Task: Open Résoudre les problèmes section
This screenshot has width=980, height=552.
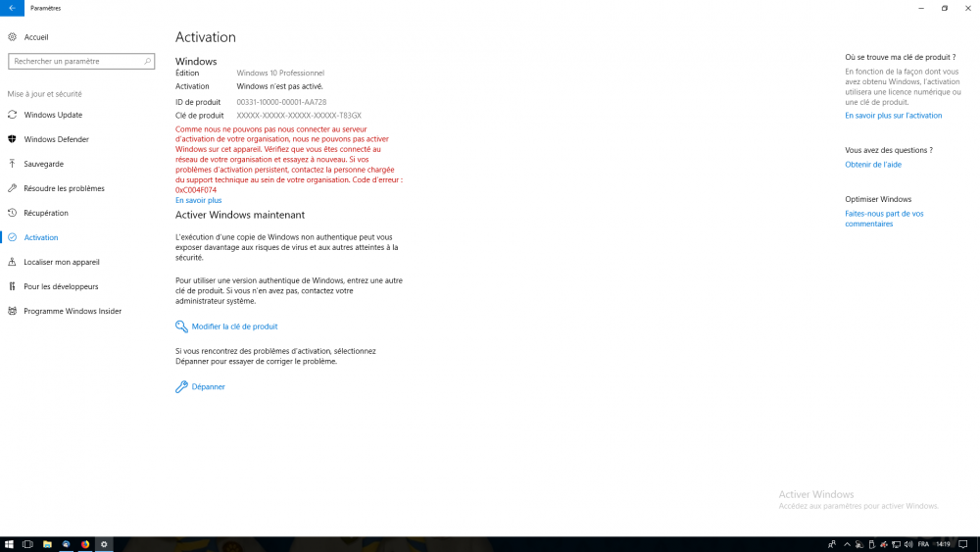Action: pyautogui.click(x=65, y=188)
